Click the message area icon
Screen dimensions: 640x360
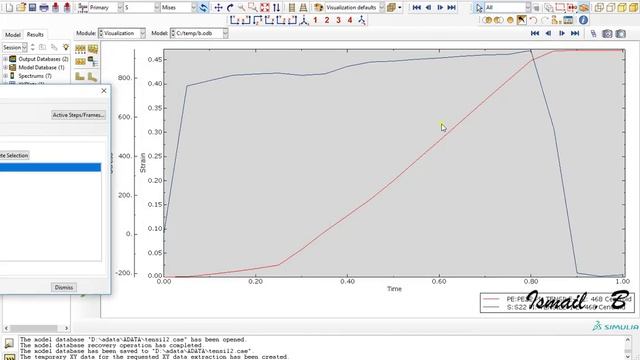point(9,343)
